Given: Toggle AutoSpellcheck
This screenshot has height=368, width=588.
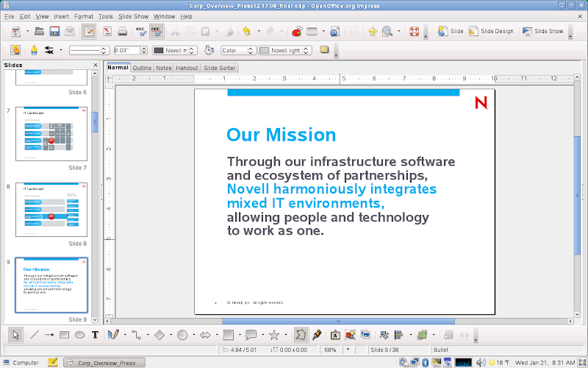Looking at the screenshot, I should click(x=157, y=32).
